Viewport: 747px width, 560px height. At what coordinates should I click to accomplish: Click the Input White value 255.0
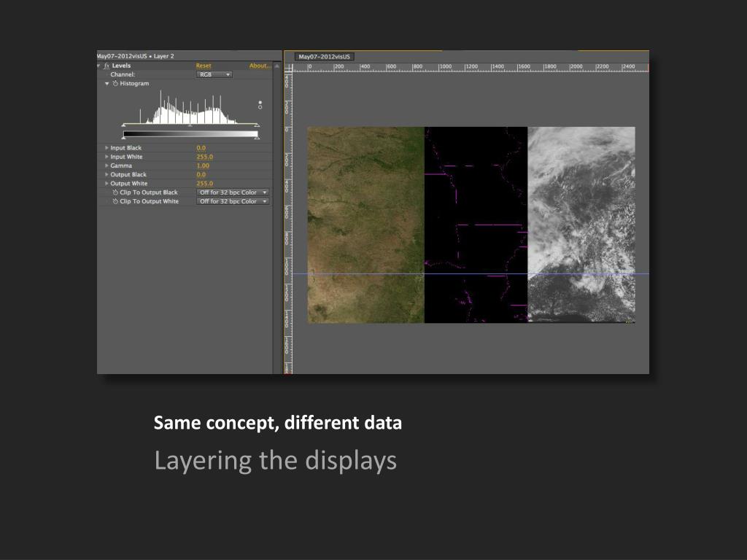[x=204, y=157]
